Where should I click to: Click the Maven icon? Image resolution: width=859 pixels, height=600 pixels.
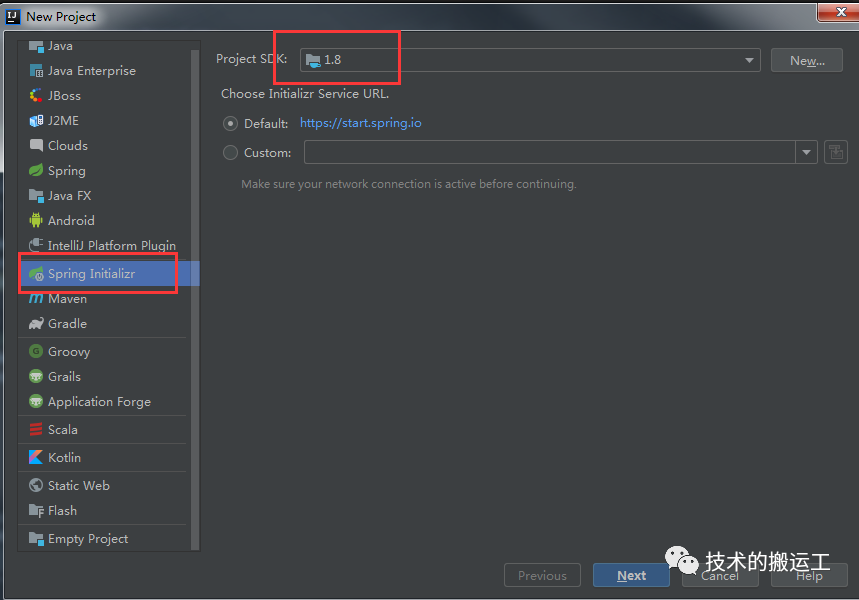coord(36,299)
